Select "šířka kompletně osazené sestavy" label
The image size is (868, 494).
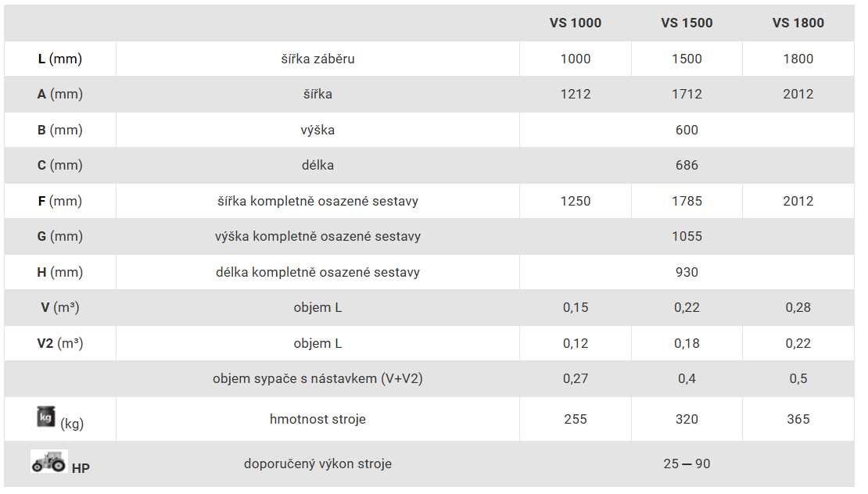(317, 201)
